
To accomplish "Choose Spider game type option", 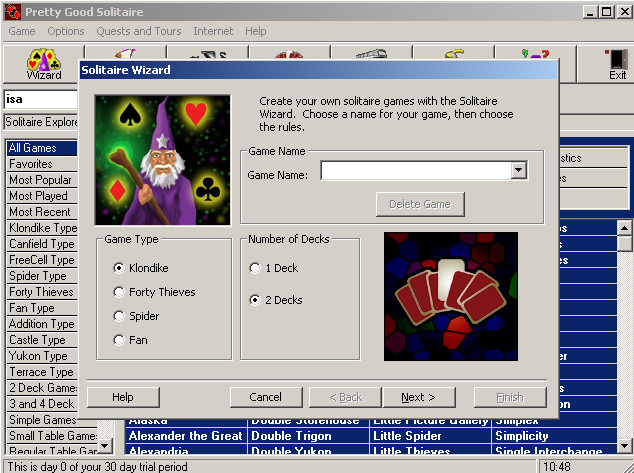I will [118, 316].
